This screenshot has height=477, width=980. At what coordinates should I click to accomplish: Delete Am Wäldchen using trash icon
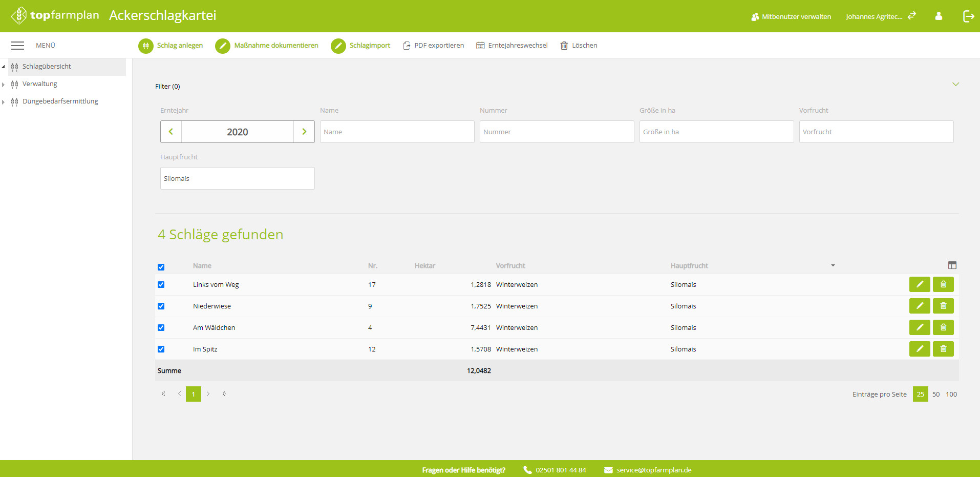pos(943,327)
